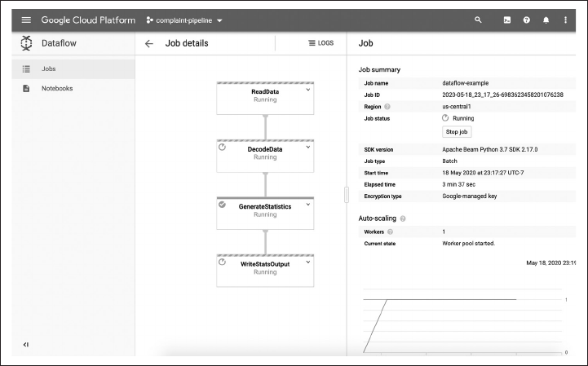
Task: Click the Google-managed key value
Action: click(470, 196)
